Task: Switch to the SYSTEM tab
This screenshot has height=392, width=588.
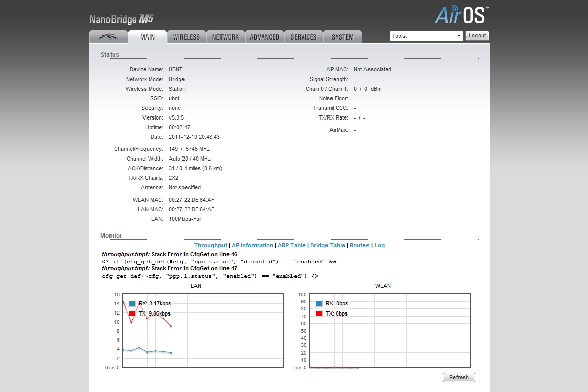Action: pos(342,37)
